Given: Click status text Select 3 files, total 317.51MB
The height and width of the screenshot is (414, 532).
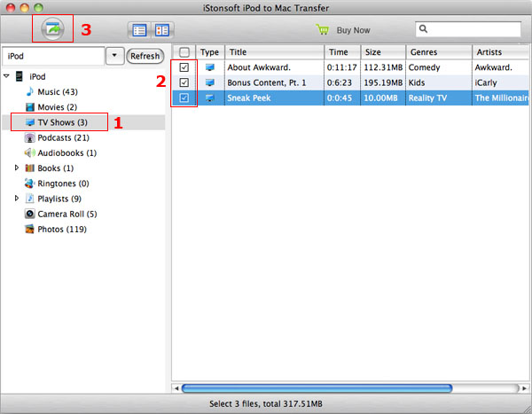Looking at the screenshot, I should (266, 404).
